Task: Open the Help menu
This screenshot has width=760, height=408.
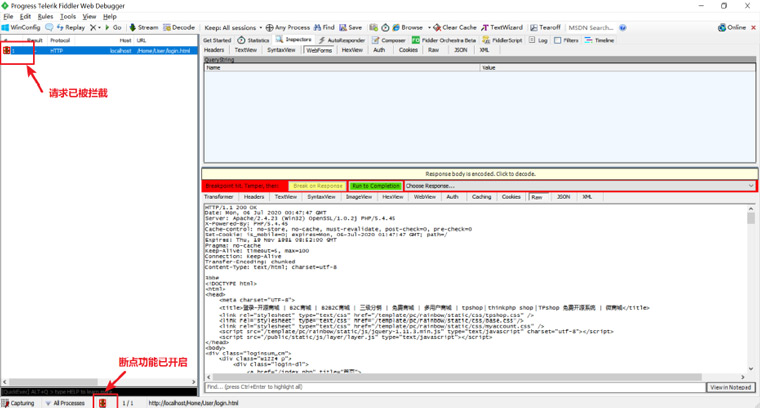Action: tap(110, 16)
